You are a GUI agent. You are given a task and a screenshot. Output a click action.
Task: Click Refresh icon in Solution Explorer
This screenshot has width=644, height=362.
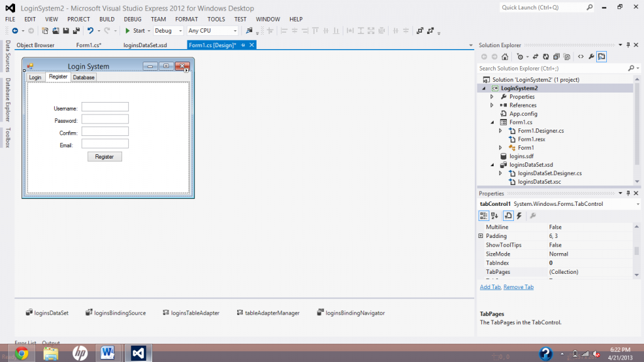[x=546, y=57]
